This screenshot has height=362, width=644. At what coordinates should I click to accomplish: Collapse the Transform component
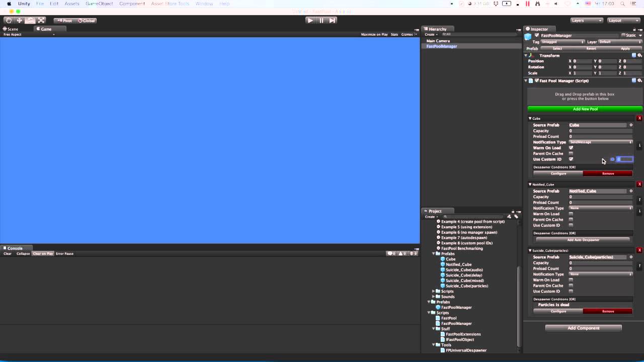coord(526,55)
